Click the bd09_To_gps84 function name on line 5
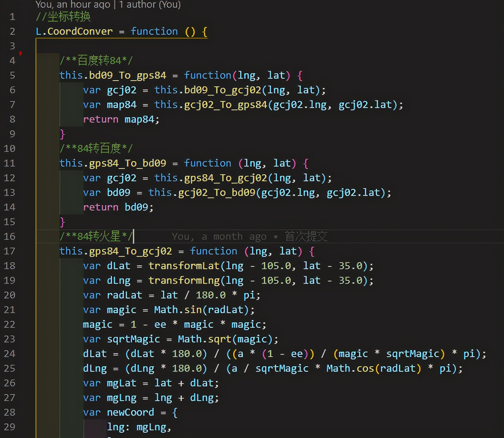504x438 pixels. [127, 75]
